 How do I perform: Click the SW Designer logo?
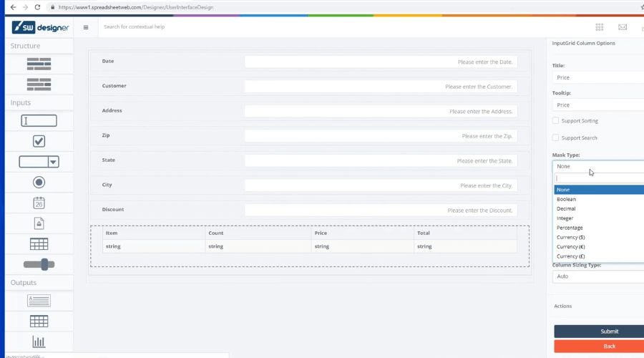coord(40,27)
